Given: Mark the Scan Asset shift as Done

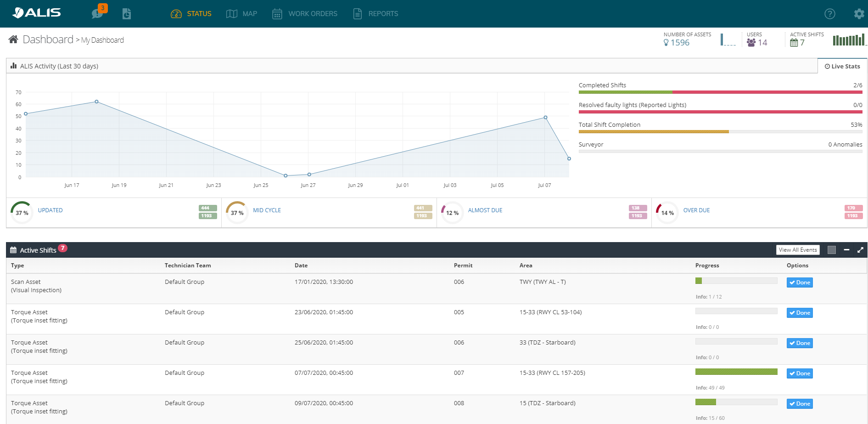Looking at the screenshot, I should click(800, 283).
